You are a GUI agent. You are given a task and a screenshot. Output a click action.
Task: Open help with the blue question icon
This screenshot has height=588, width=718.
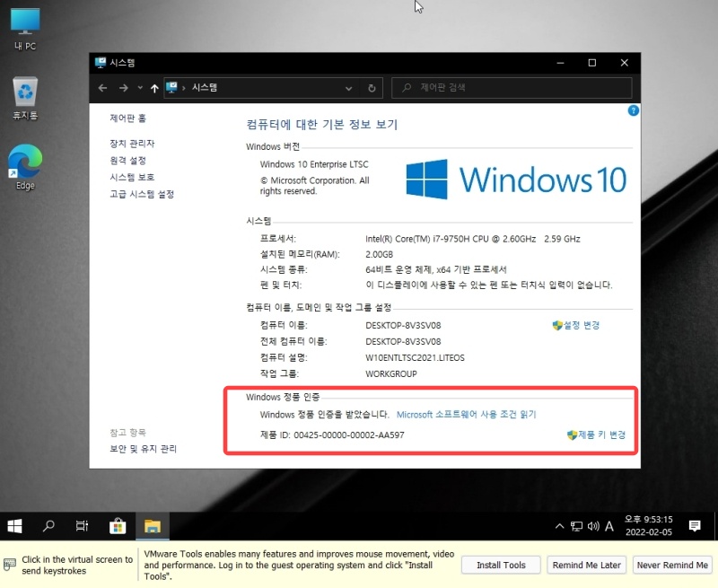634,110
